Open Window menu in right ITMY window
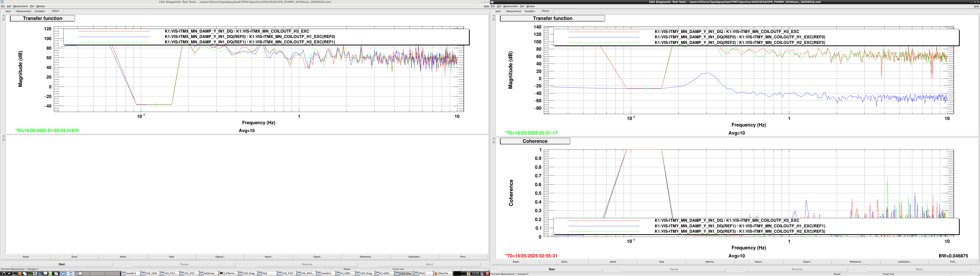Screen dimensions: 980x276 [530, 6]
